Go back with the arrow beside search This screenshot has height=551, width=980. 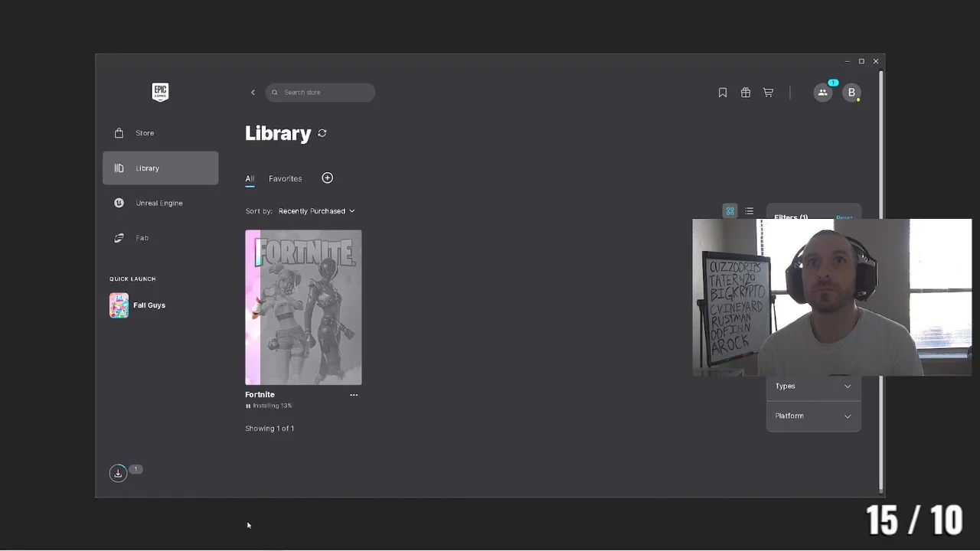coord(253,93)
